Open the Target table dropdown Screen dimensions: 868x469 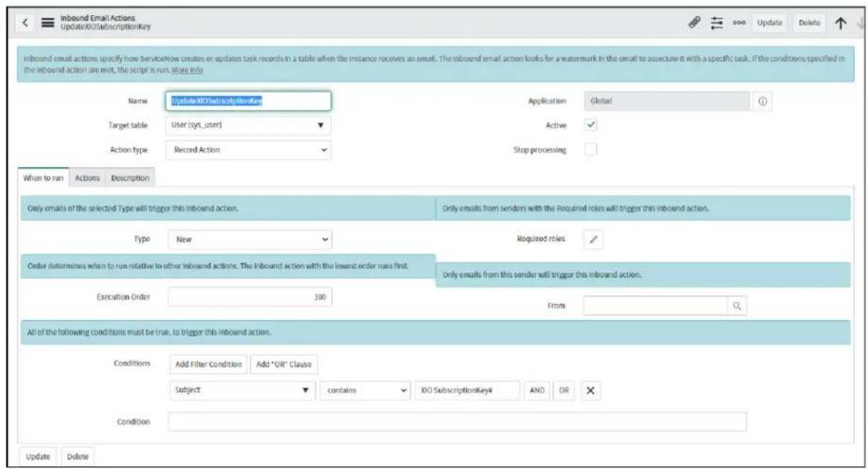click(x=250, y=125)
